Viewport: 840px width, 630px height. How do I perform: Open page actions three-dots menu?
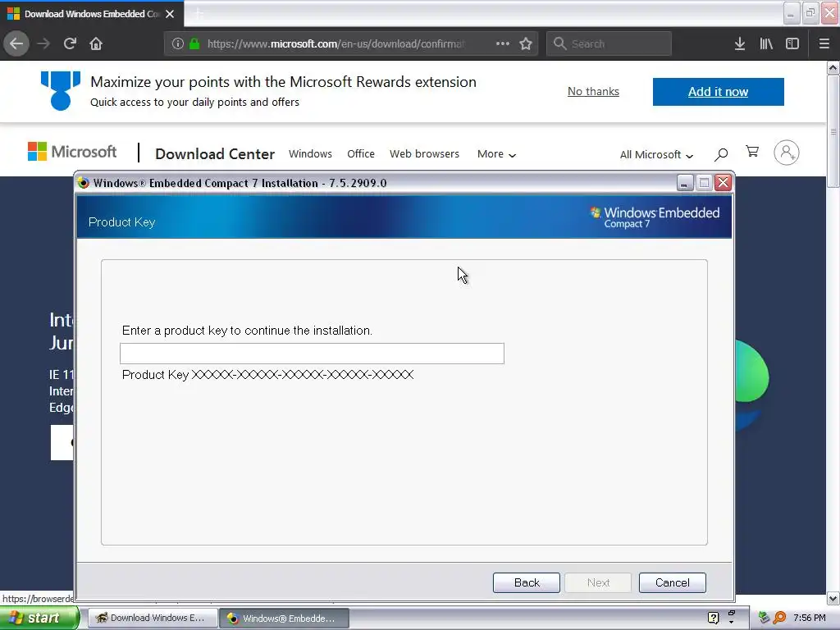pyautogui.click(x=503, y=43)
